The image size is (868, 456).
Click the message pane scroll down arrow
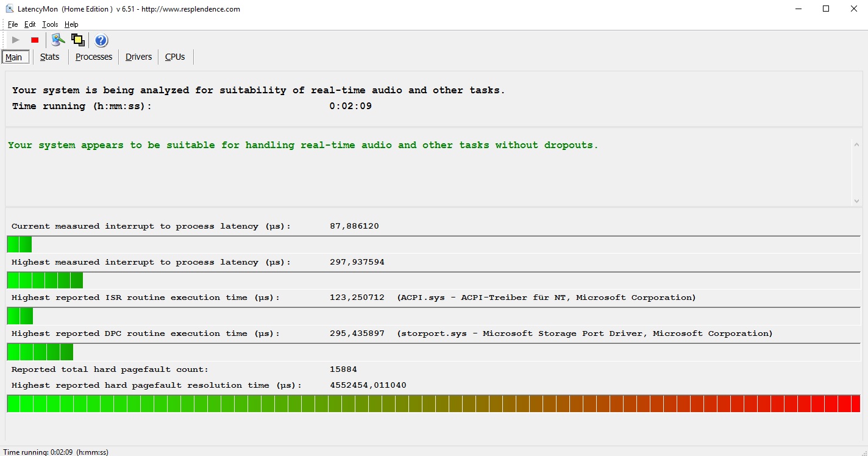coord(856,201)
